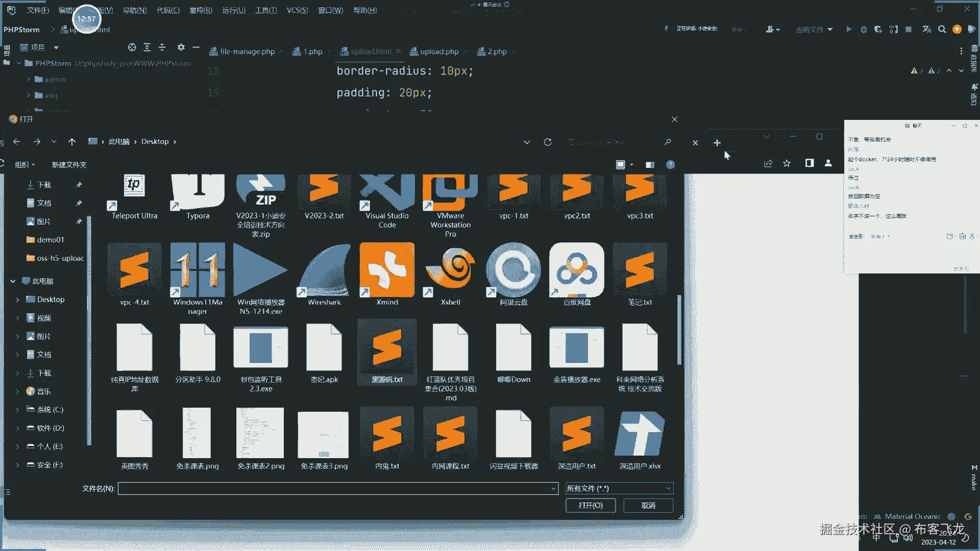This screenshot has width=980, height=551.
Task: Open the 组织 dropdown menu
Action: point(24,165)
